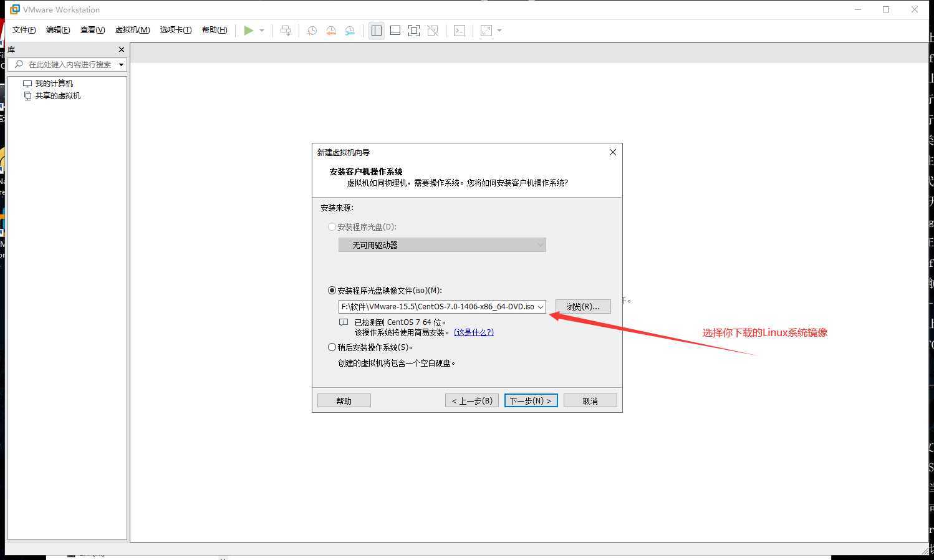The height and width of the screenshot is (560, 934).
Task: Select 安装程序光盘映像文件(iso) radio button
Action: pos(332,291)
